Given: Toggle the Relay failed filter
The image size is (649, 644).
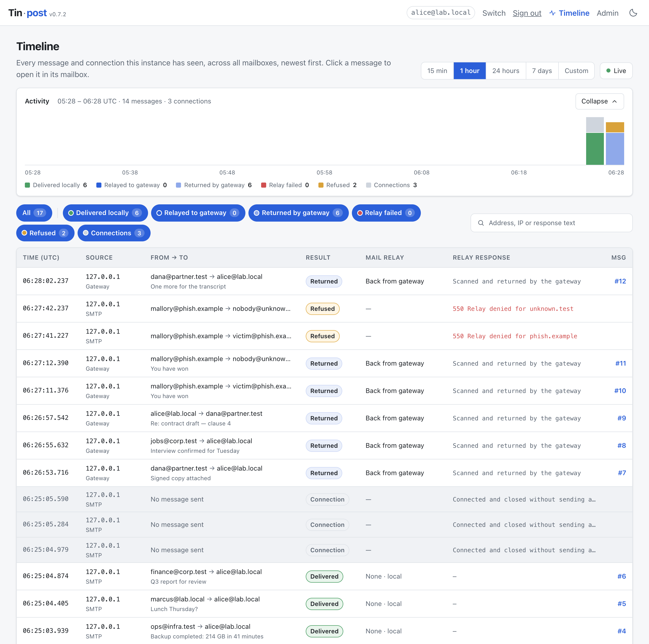Looking at the screenshot, I should 386,213.
